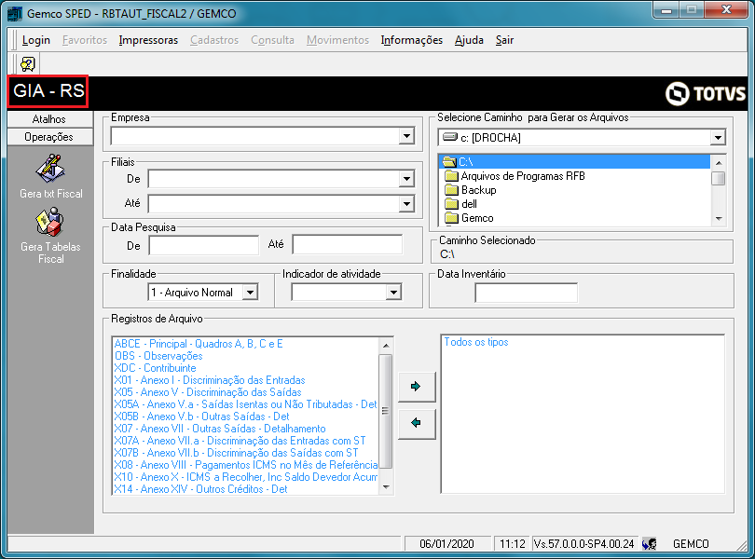Click the registros list scroll down arrow
The width and height of the screenshot is (755, 560).
coord(386,487)
